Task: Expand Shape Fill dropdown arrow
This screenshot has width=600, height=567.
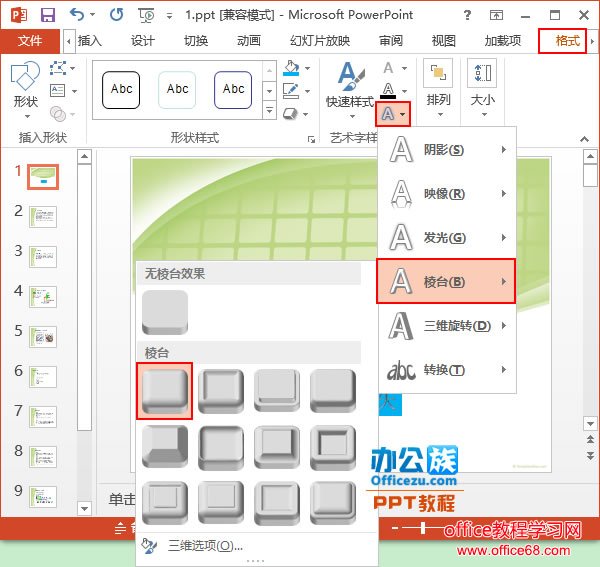Action: [307, 68]
